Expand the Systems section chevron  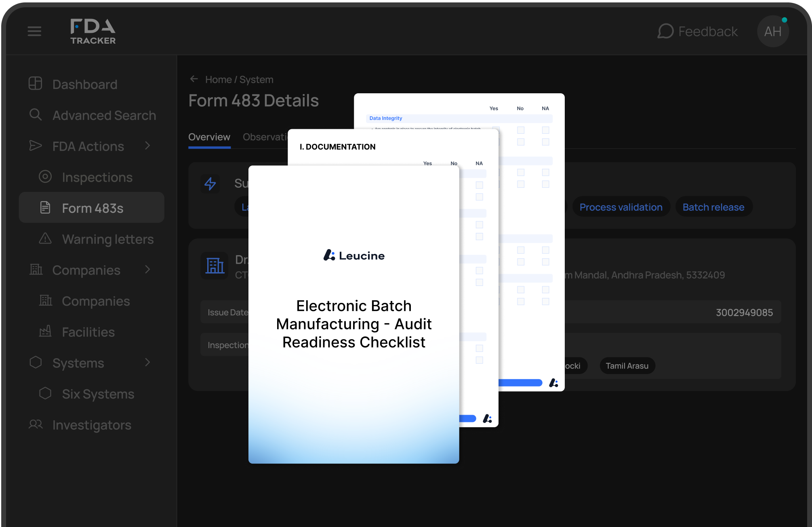click(x=147, y=362)
